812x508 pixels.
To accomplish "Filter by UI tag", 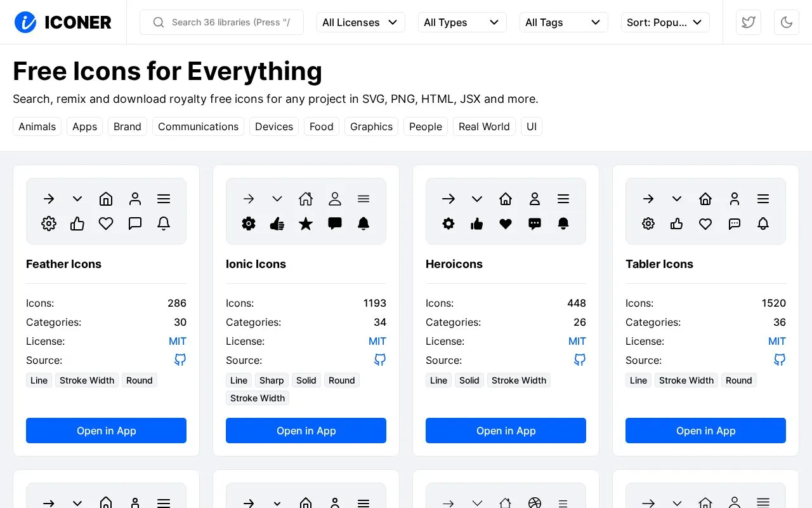I will (x=532, y=126).
